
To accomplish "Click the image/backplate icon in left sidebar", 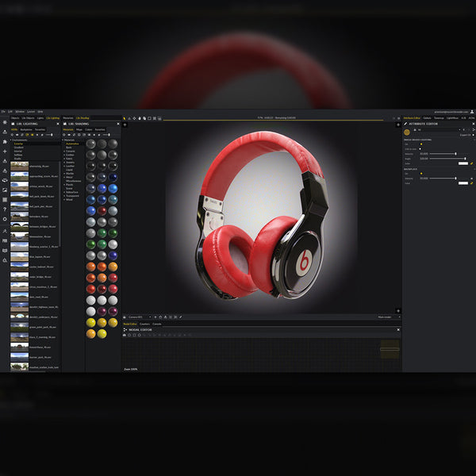I will [5, 190].
